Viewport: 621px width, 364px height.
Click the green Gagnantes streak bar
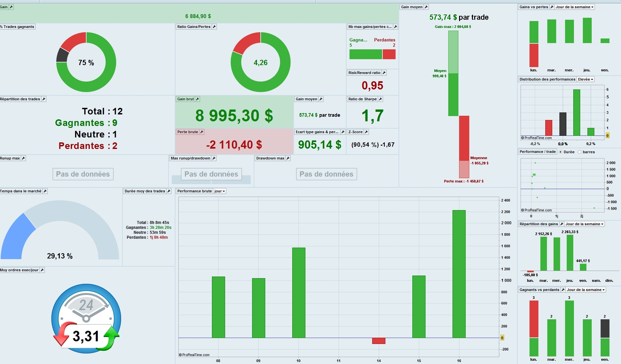tap(366, 54)
